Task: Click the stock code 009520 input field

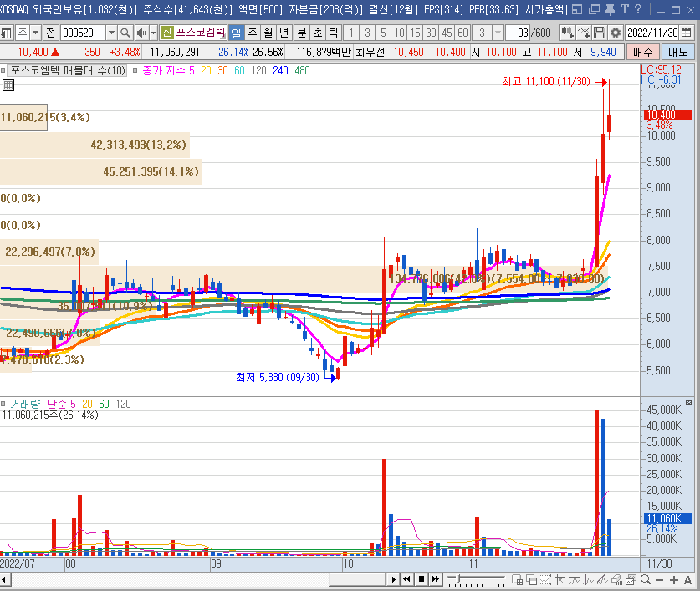Action: pos(83,33)
